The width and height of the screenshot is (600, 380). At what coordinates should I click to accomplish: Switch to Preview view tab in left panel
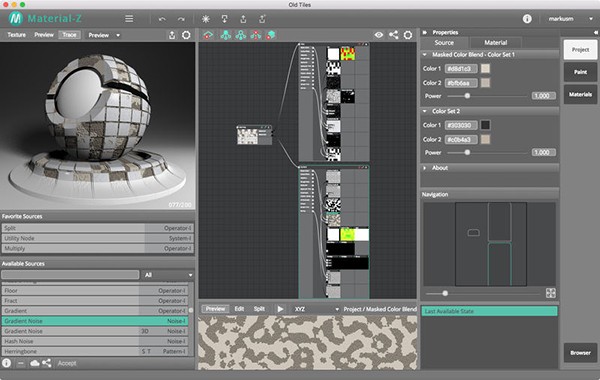44,35
